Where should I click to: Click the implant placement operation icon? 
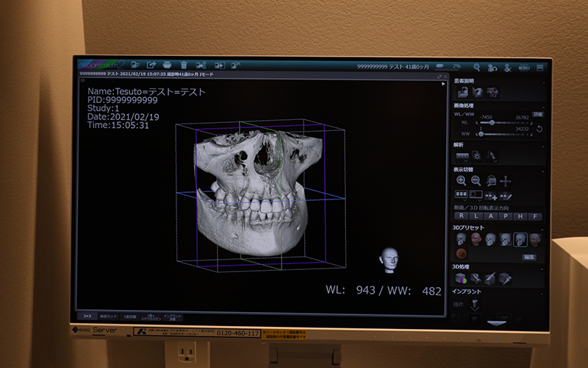point(475,305)
